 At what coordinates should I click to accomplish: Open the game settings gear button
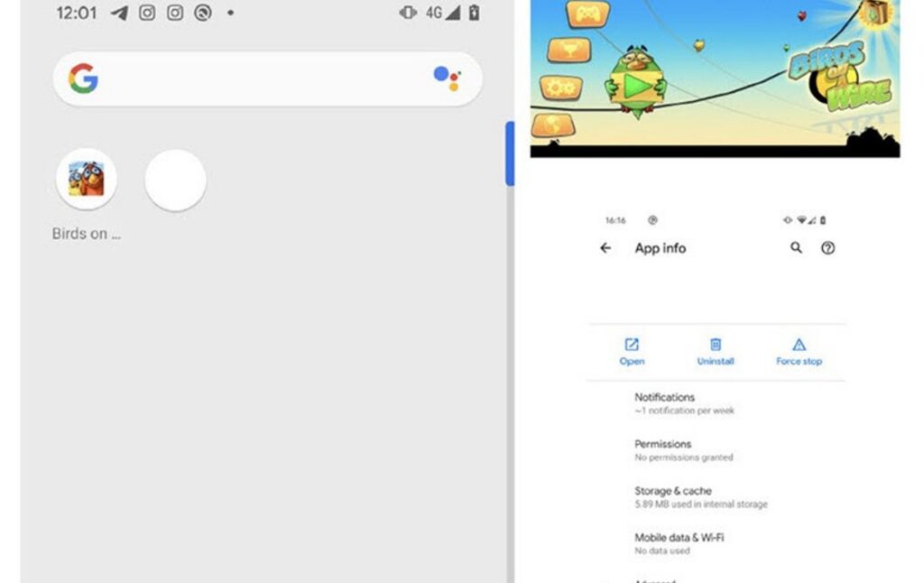point(560,88)
